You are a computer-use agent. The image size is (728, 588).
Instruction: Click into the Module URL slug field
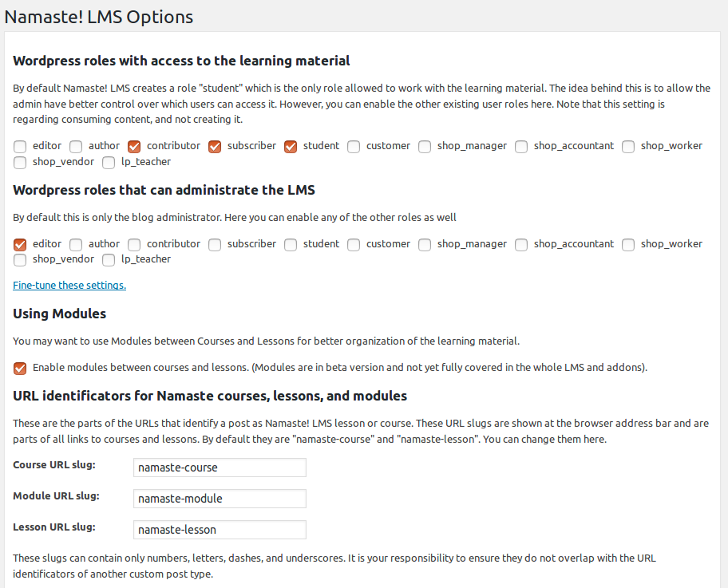click(220, 499)
